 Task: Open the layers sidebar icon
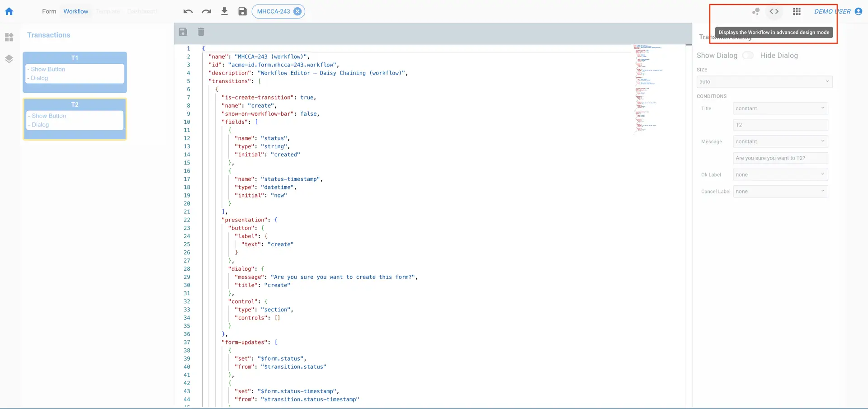point(9,59)
